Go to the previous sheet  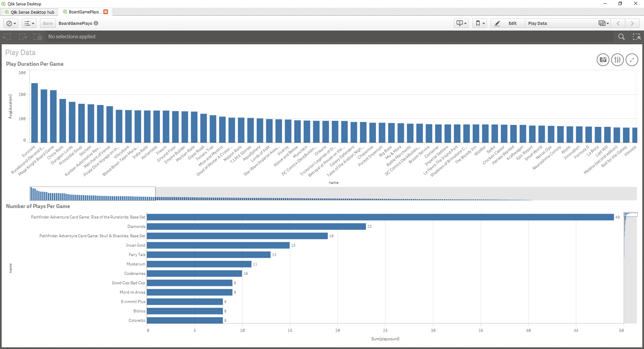click(x=618, y=23)
